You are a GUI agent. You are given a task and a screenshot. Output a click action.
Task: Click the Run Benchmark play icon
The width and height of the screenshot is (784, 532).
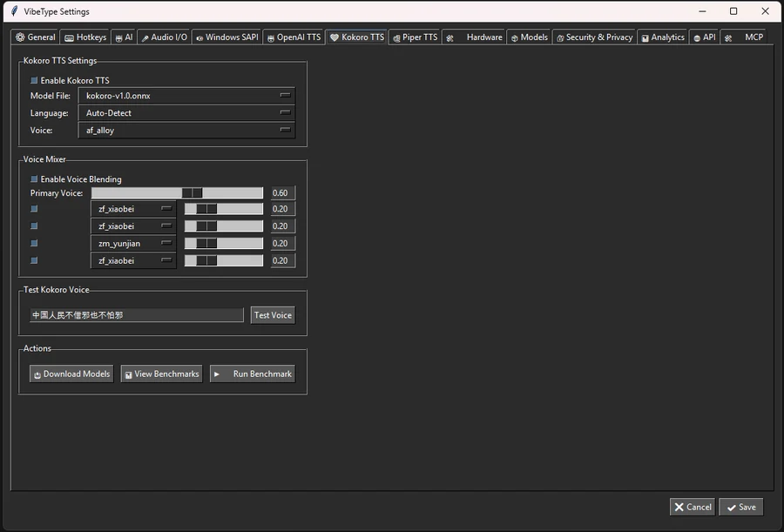click(x=217, y=374)
